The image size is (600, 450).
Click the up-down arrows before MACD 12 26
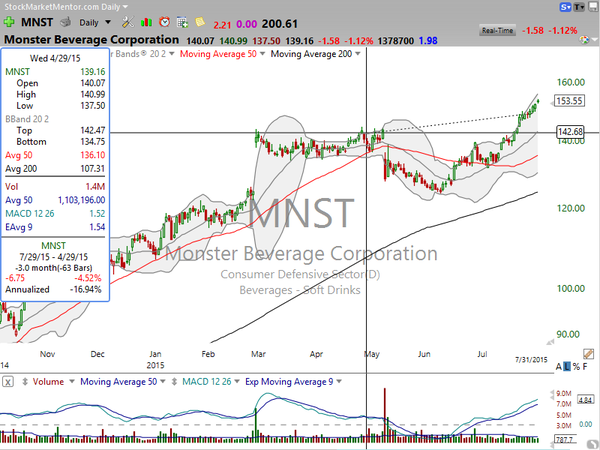pos(174,382)
